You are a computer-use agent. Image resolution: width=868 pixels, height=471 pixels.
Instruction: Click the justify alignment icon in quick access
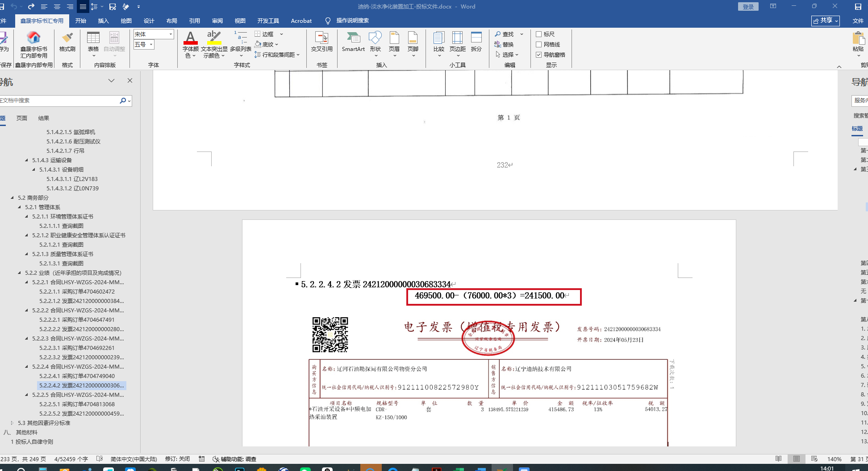(83, 7)
